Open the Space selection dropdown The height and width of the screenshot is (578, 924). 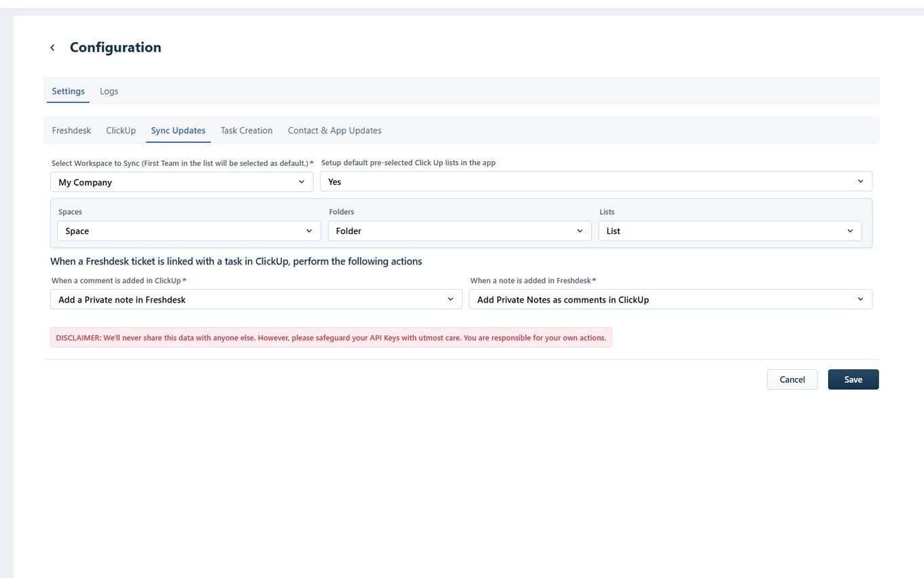[188, 231]
